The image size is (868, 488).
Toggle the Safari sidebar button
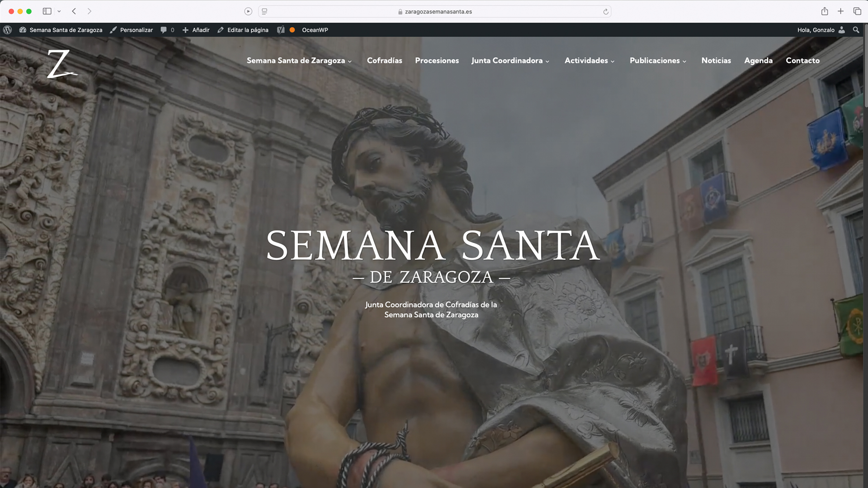pyautogui.click(x=47, y=11)
